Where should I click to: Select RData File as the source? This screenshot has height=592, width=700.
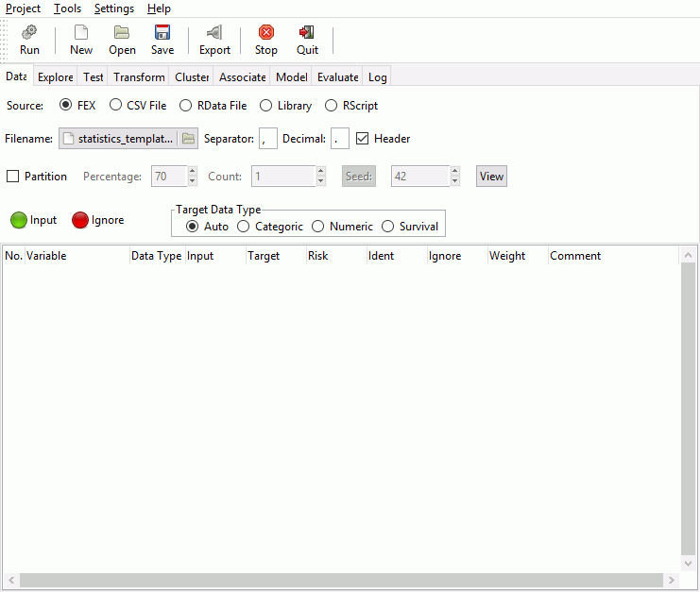[186, 106]
